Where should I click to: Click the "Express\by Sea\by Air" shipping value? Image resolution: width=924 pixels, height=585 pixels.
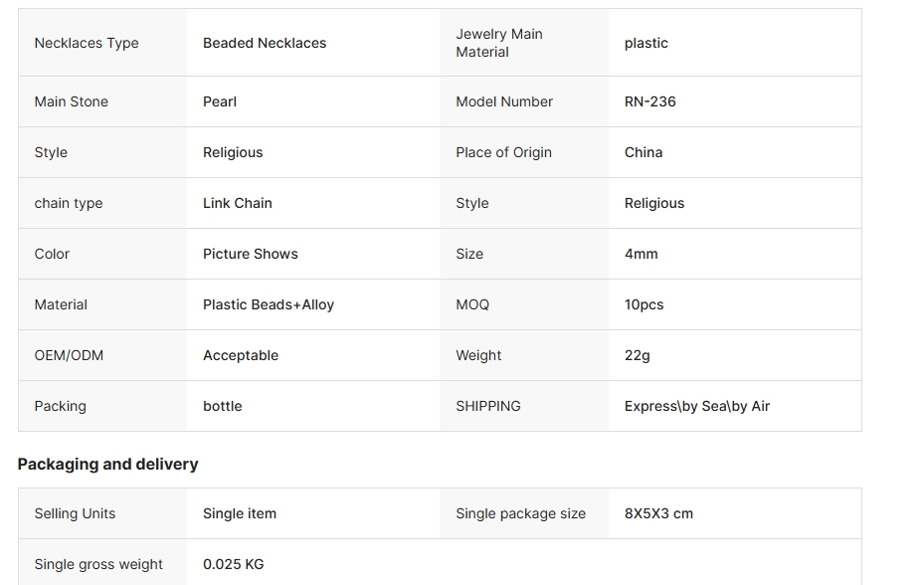click(697, 406)
